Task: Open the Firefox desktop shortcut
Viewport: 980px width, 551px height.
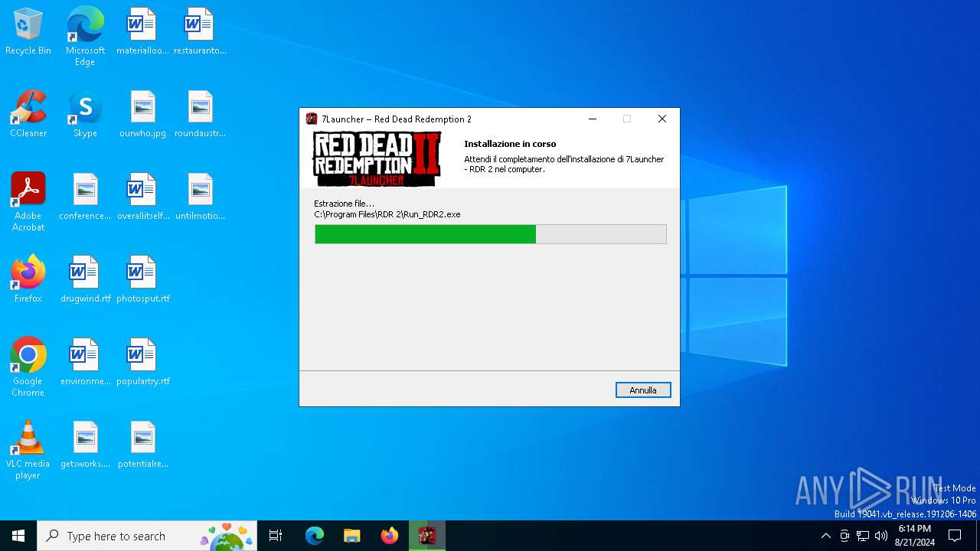Action: click(x=28, y=280)
